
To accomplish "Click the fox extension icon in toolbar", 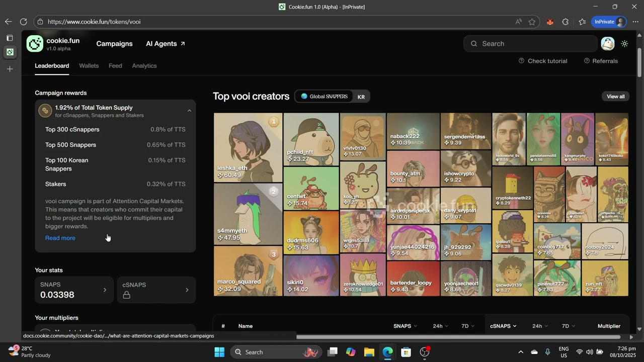I will 550,22.
